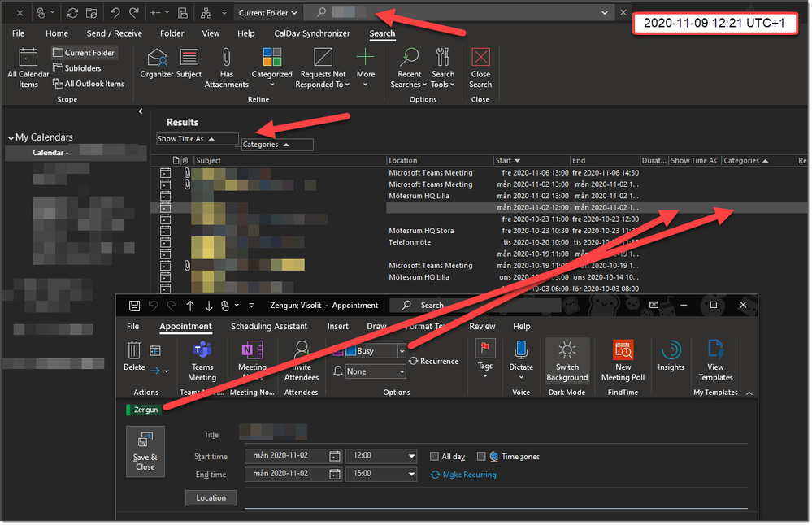Switch to the Scheduling Assistant tab
Screen dimensions: 812x525
(269, 326)
